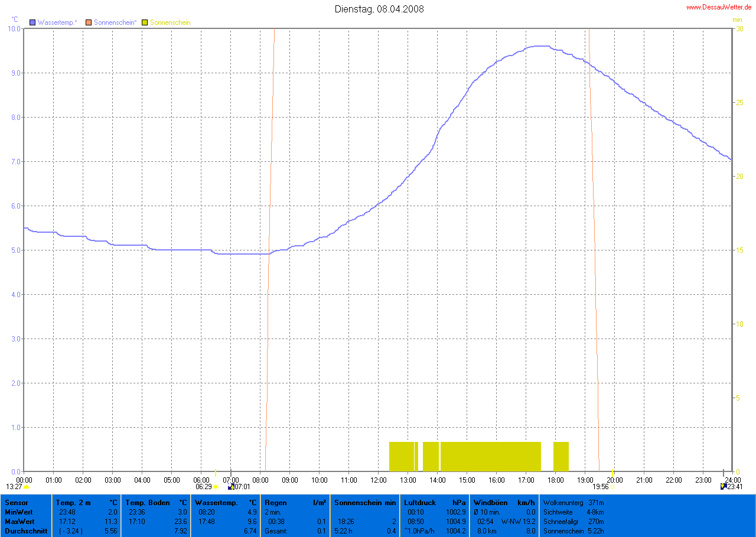The width and height of the screenshot is (756, 537).
Task: Click the orange Sonnenschein* legend square
Action: coord(89,22)
